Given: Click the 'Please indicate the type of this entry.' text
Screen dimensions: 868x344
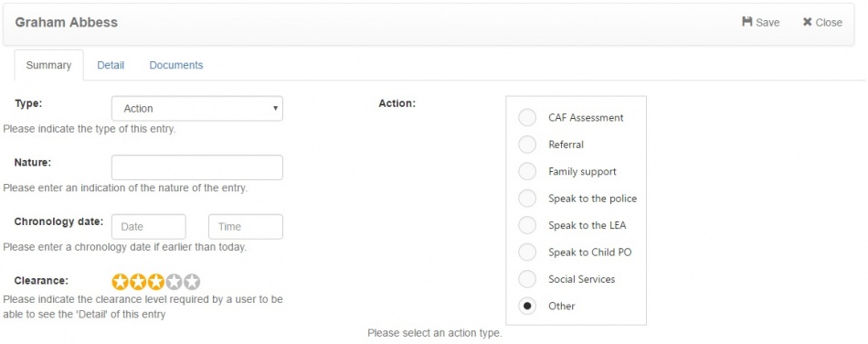Looking at the screenshot, I should click(x=90, y=130).
